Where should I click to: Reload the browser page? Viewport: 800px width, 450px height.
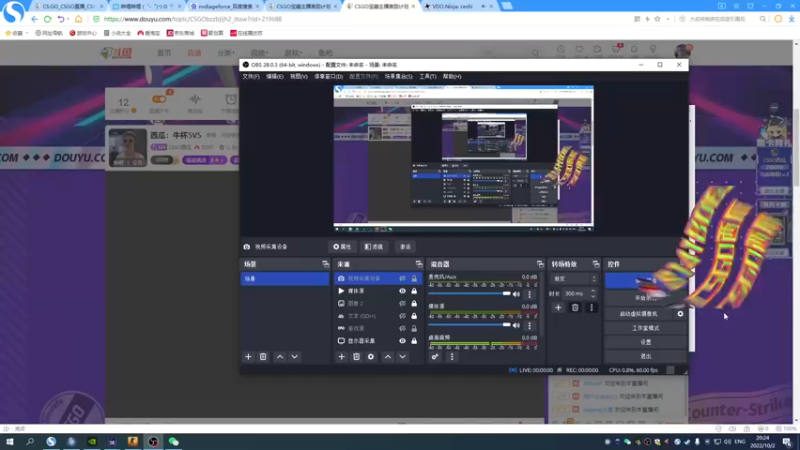[x=47, y=19]
